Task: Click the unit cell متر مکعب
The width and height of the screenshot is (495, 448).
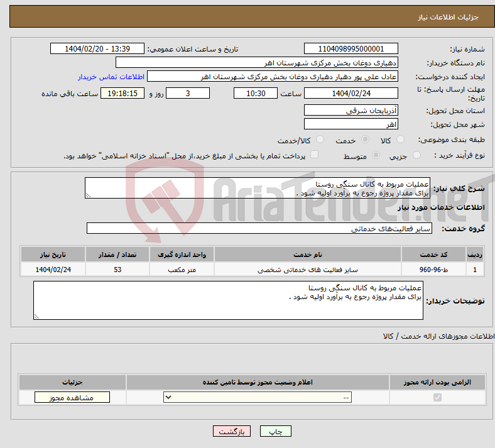Action: 182,270
